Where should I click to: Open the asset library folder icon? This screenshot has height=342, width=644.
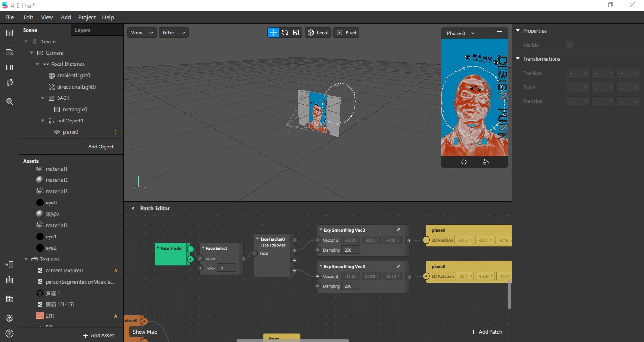point(9,299)
